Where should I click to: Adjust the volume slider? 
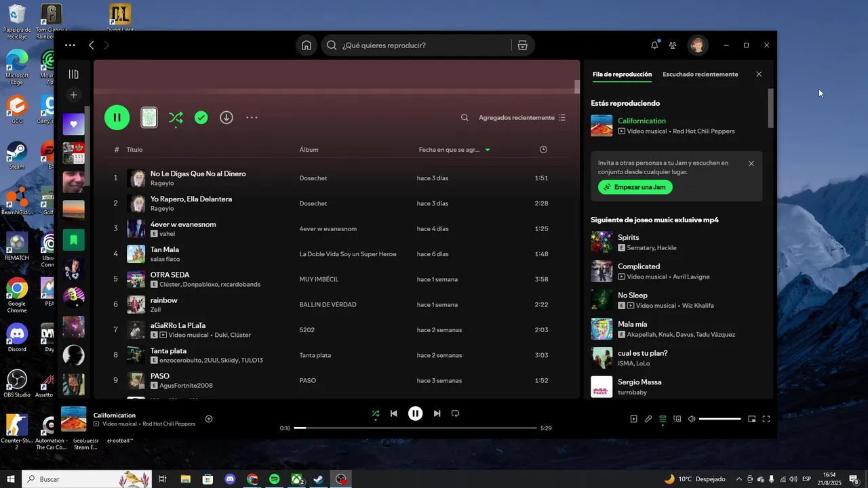(720, 419)
